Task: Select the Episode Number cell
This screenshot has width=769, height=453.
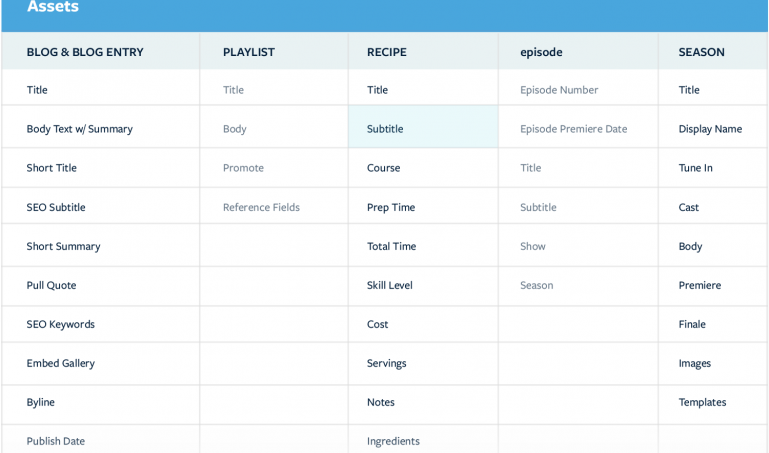Action: point(578,89)
